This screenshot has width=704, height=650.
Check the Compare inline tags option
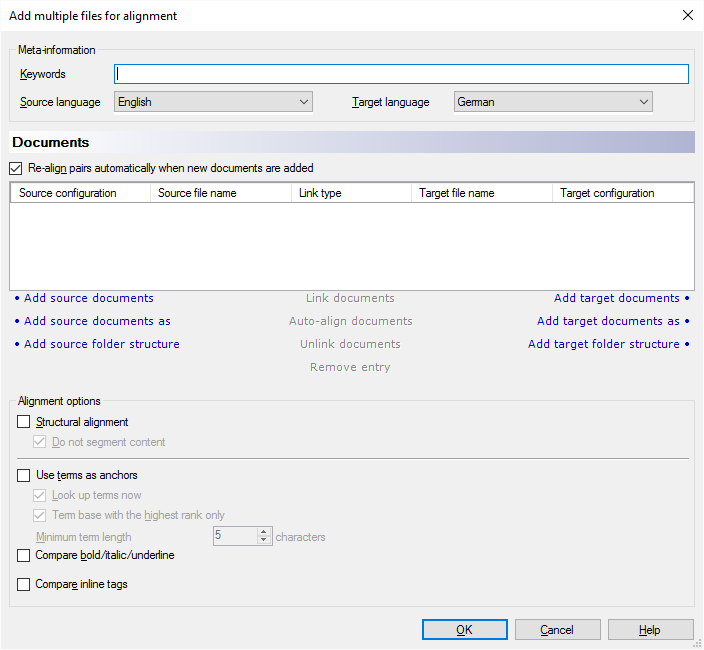click(x=24, y=584)
